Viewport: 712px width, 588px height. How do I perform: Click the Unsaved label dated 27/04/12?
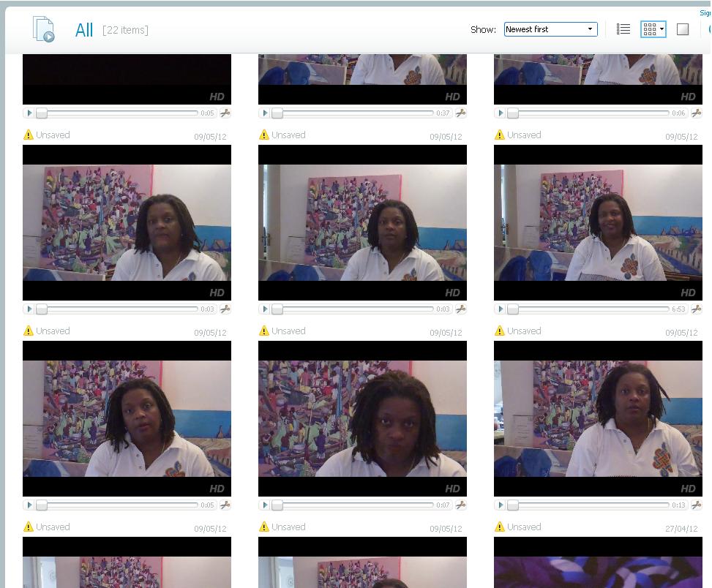(524, 527)
